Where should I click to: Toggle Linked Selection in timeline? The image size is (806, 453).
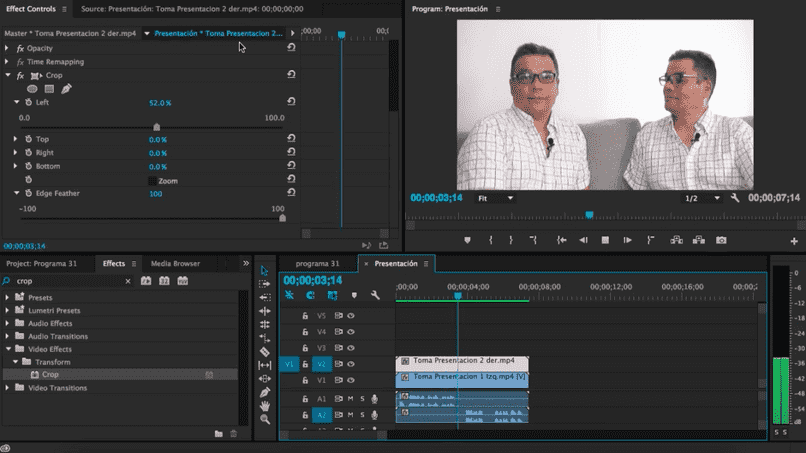333,295
